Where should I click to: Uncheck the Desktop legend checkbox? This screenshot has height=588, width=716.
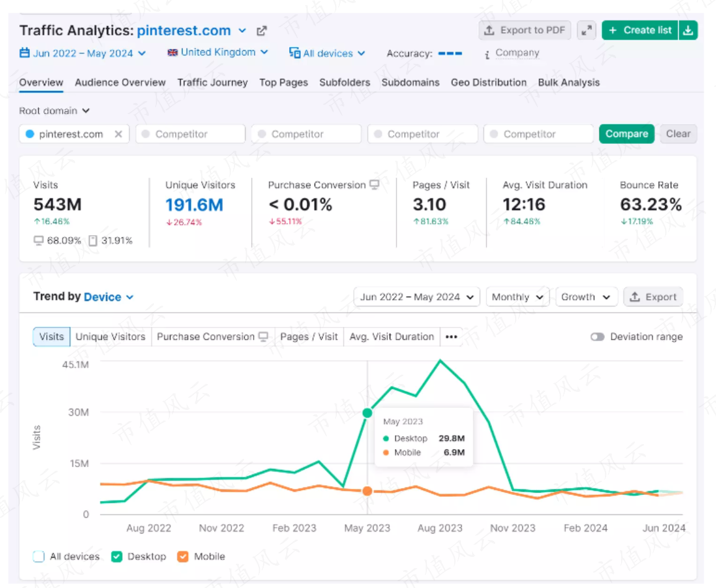pos(117,556)
